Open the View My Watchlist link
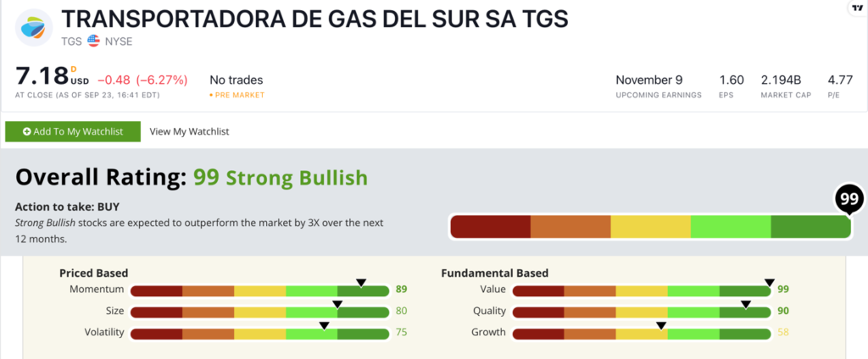 (x=189, y=131)
